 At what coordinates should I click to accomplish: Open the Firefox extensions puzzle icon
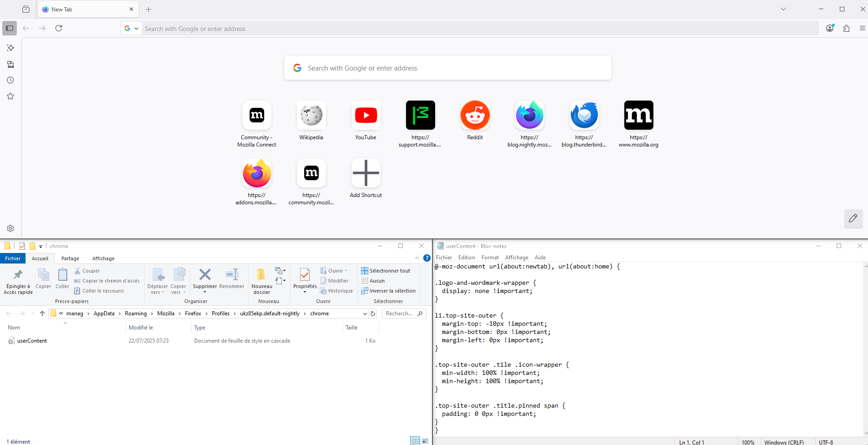point(846,28)
